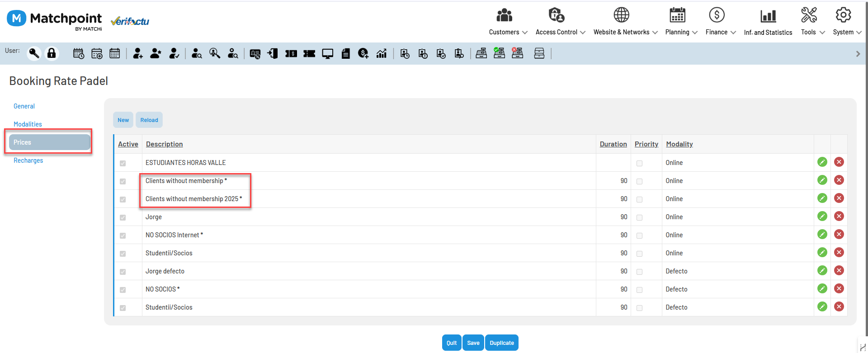Click the ticket icon in the toolbar
Screen dimensions: 868x353
click(x=309, y=54)
